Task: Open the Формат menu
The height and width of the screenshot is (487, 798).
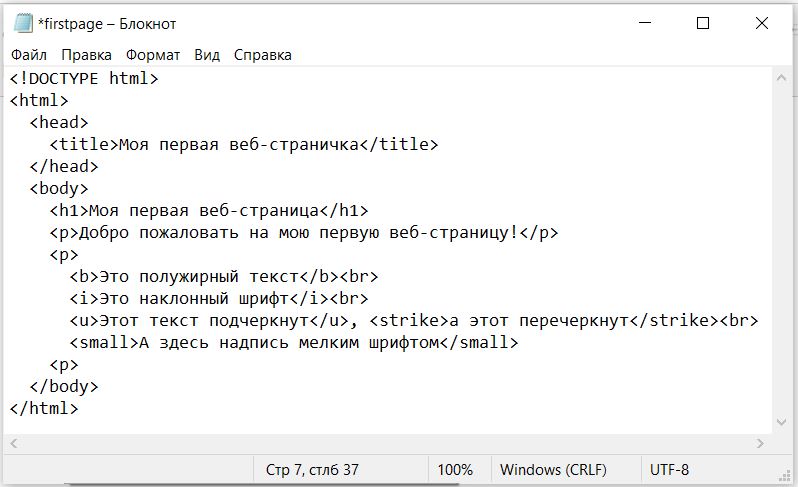Action: click(x=153, y=55)
